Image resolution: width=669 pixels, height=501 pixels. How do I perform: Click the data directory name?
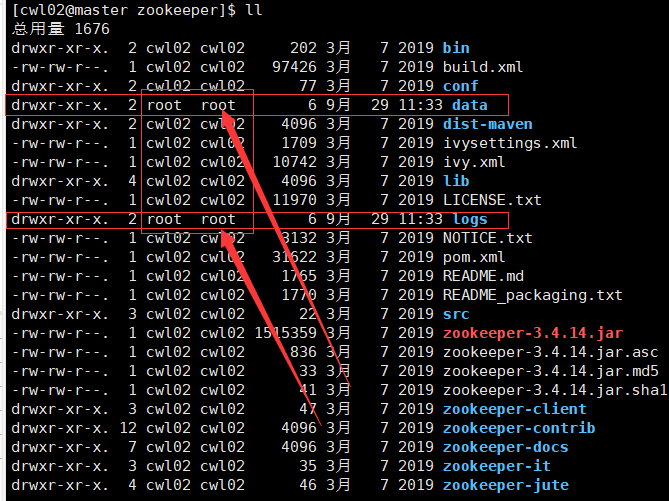coord(470,105)
